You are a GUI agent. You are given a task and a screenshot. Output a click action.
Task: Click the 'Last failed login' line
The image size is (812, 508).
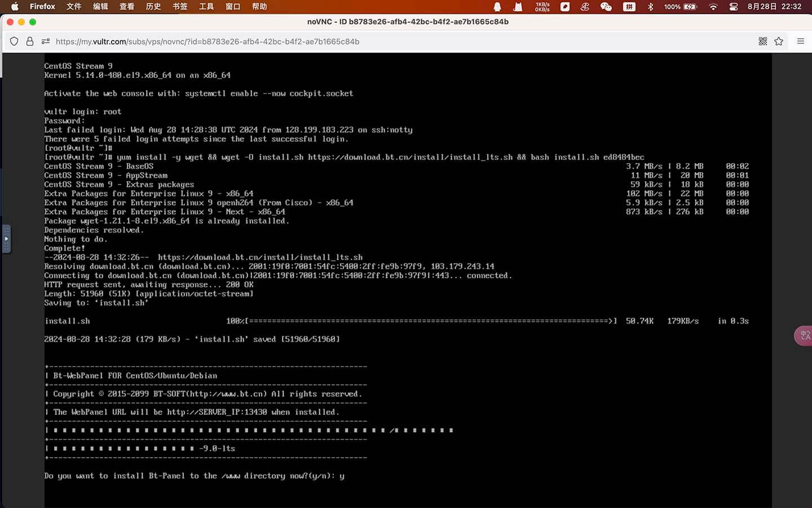228,130
